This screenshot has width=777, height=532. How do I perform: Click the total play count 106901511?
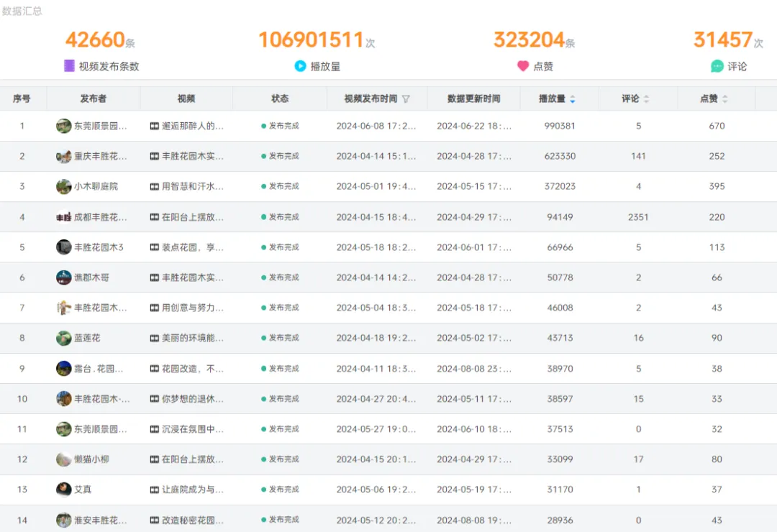tap(311, 40)
